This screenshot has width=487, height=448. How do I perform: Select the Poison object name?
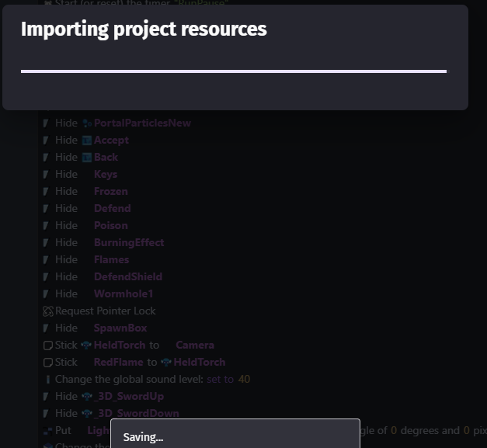(x=110, y=225)
